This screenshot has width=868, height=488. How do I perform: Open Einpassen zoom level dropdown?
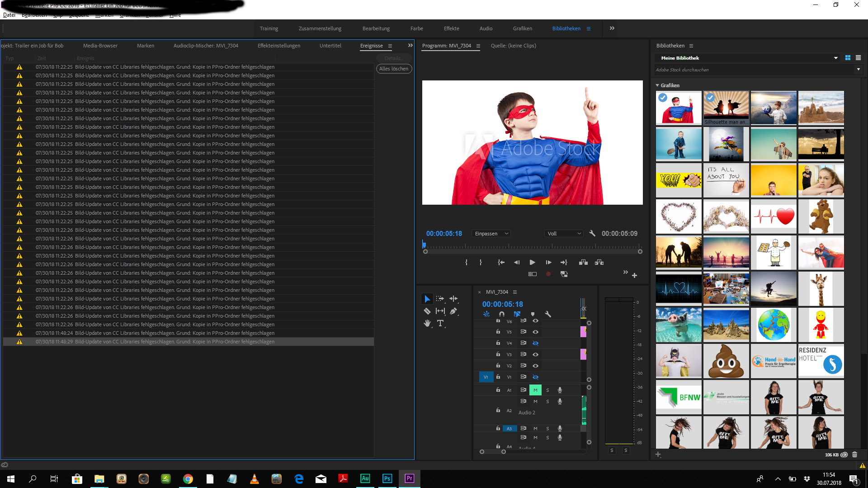[491, 234]
